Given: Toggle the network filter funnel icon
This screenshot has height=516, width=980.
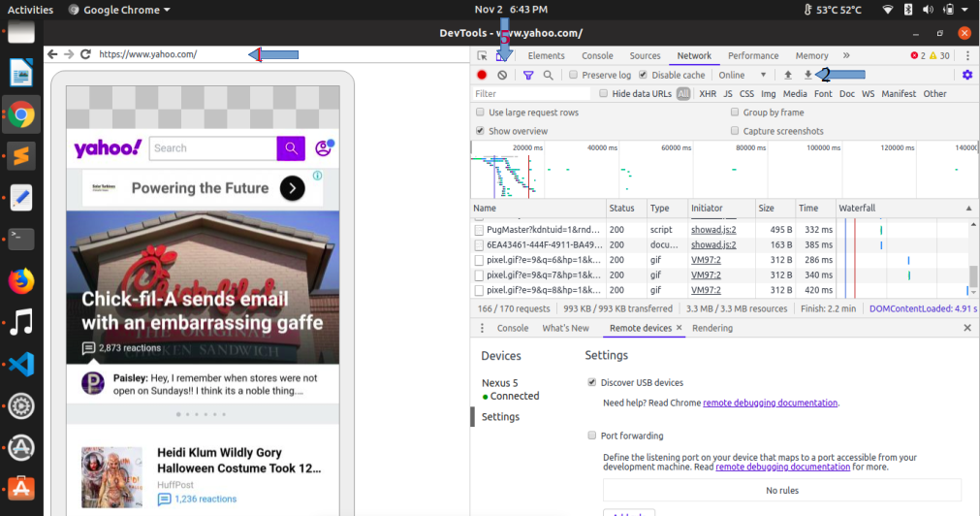Looking at the screenshot, I should click(528, 75).
